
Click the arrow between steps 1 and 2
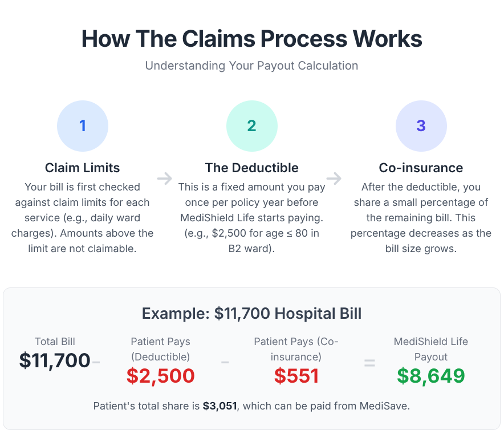pos(165,179)
